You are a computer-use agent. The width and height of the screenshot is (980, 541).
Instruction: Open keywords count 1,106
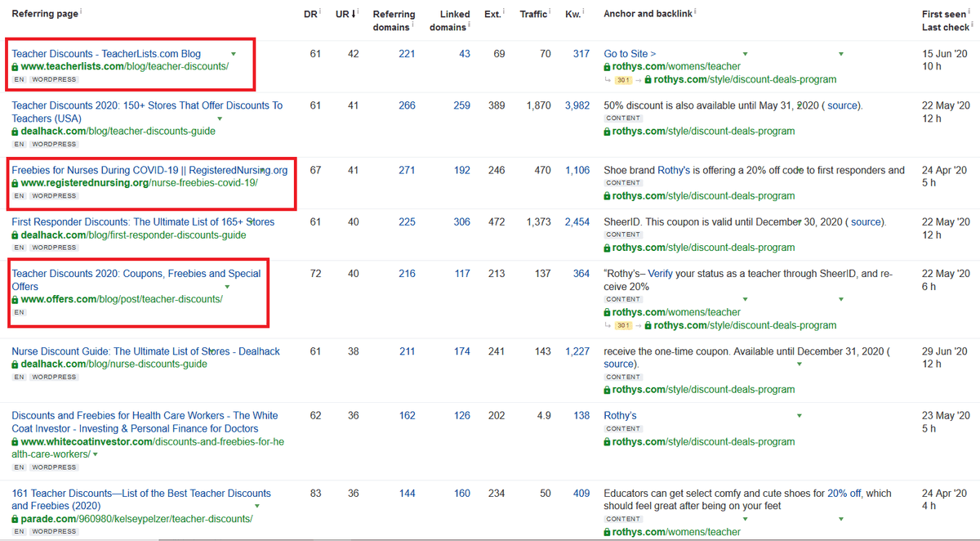click(577, 170)
